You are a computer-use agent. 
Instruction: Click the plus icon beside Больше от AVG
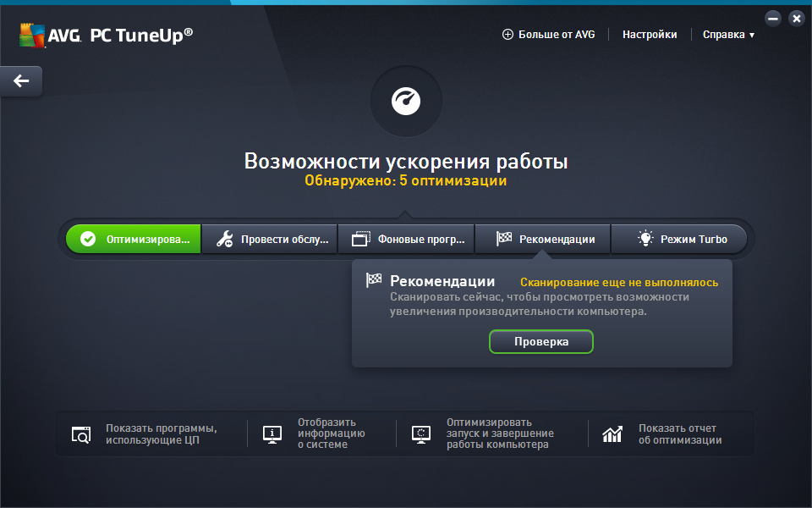click(x=507, y=35)
